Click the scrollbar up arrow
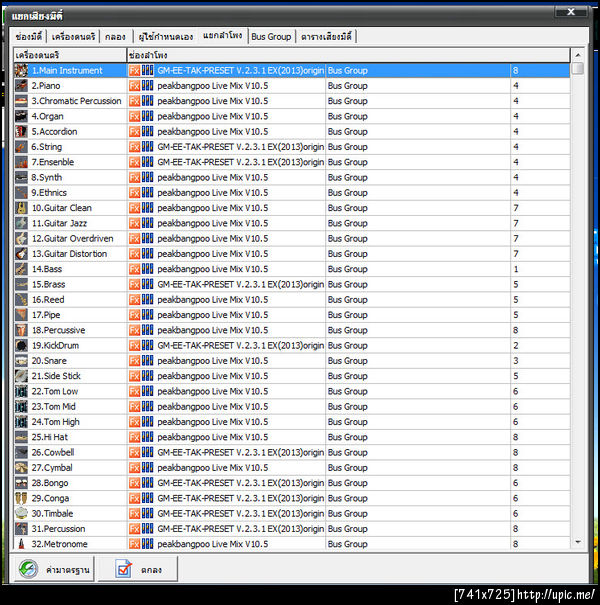 click(578, 55)
